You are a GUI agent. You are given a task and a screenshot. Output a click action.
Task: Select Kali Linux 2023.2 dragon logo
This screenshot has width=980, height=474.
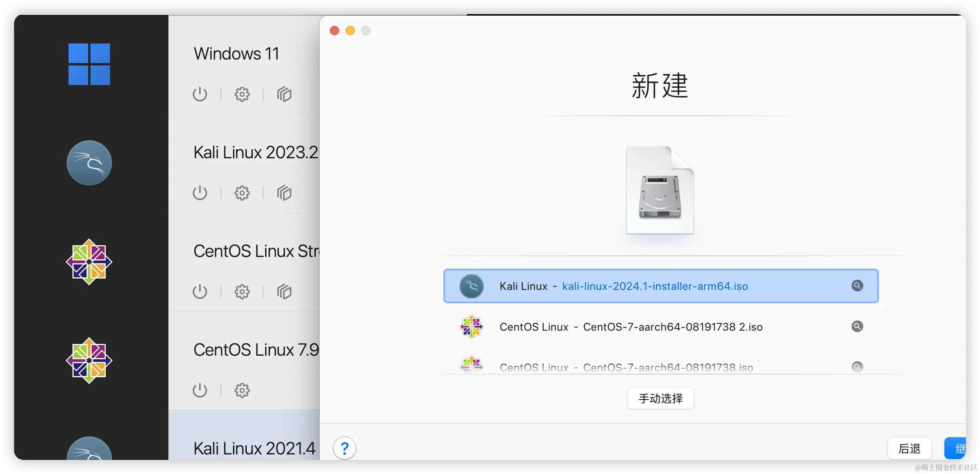89,163
